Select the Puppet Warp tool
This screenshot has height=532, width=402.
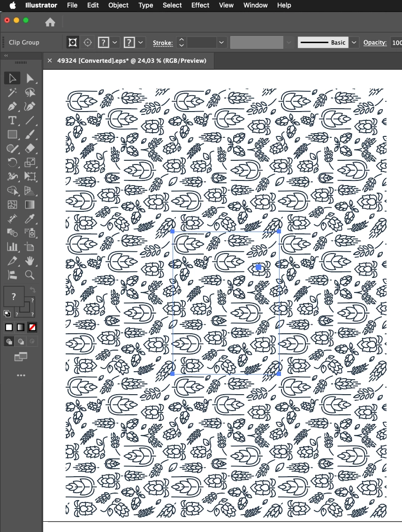pos(12,176)
